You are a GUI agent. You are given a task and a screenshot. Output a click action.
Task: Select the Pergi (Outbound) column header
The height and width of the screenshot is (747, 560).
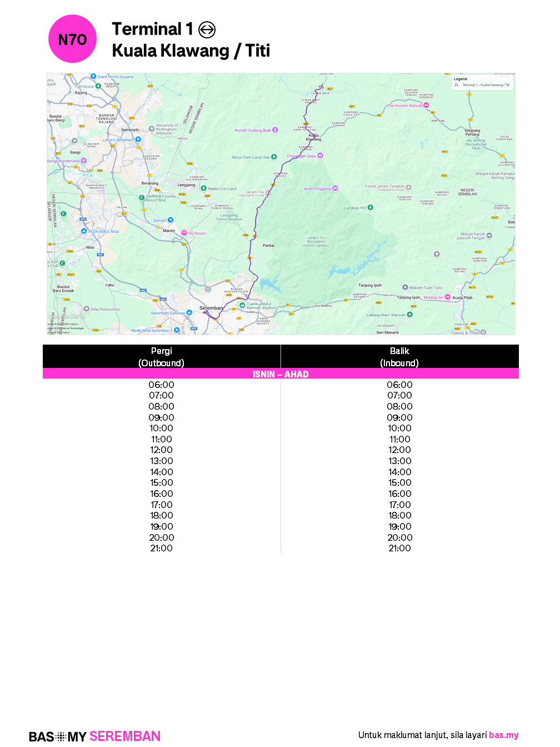(x=161, y=357)
